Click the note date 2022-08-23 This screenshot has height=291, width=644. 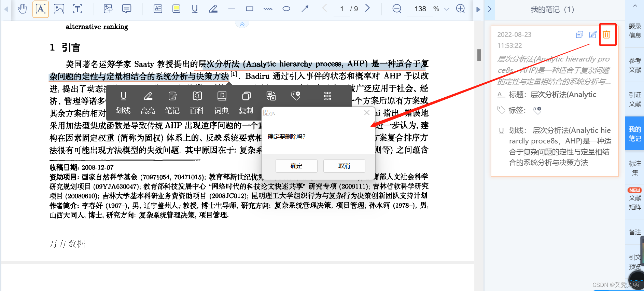[514, 34]
